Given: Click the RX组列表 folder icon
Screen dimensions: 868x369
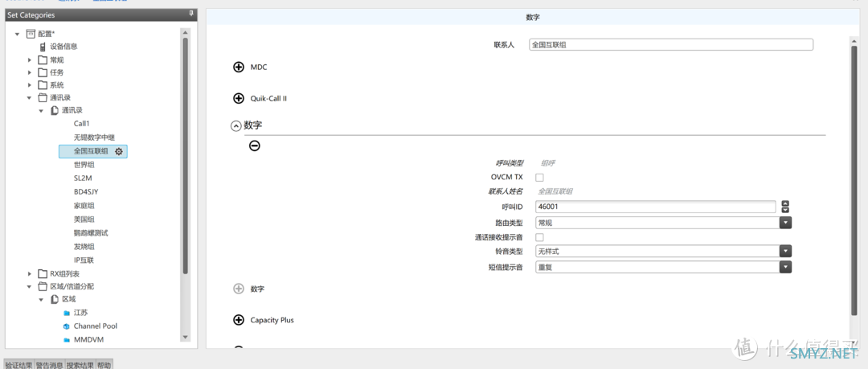Looking at the screenshot, I should pos(43,273).
